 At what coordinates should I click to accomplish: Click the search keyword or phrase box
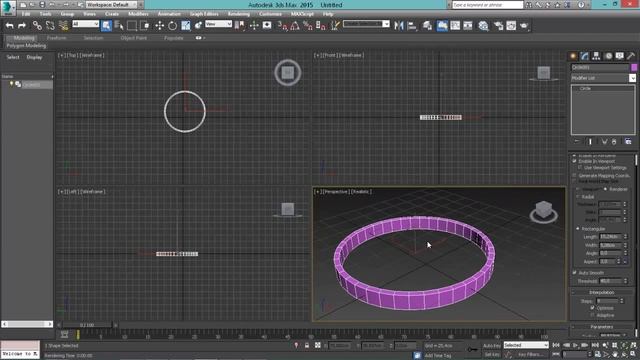(487, 5)
